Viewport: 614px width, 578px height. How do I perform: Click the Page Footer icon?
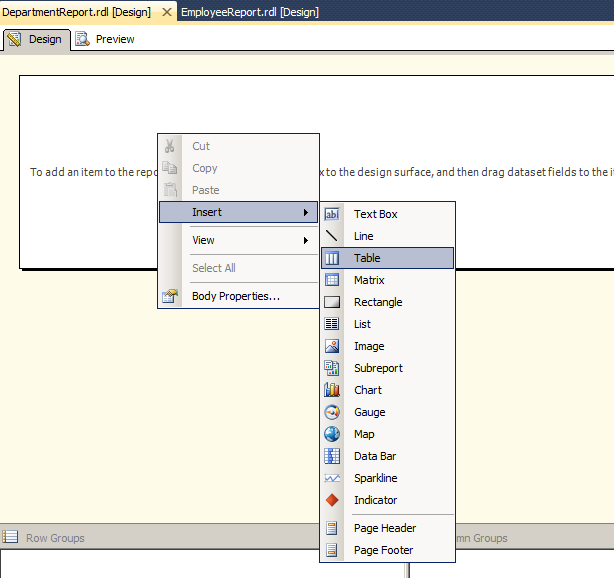[x=331, y=550]
